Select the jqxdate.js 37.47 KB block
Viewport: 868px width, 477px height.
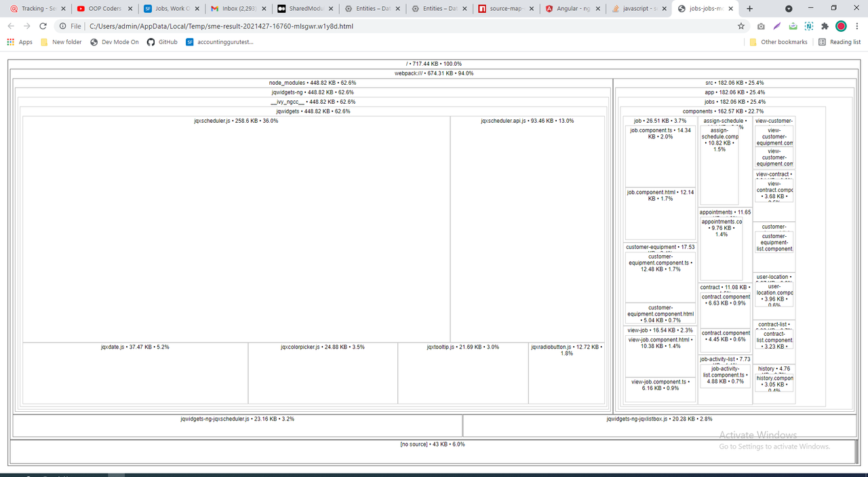(x=135, y=373)
